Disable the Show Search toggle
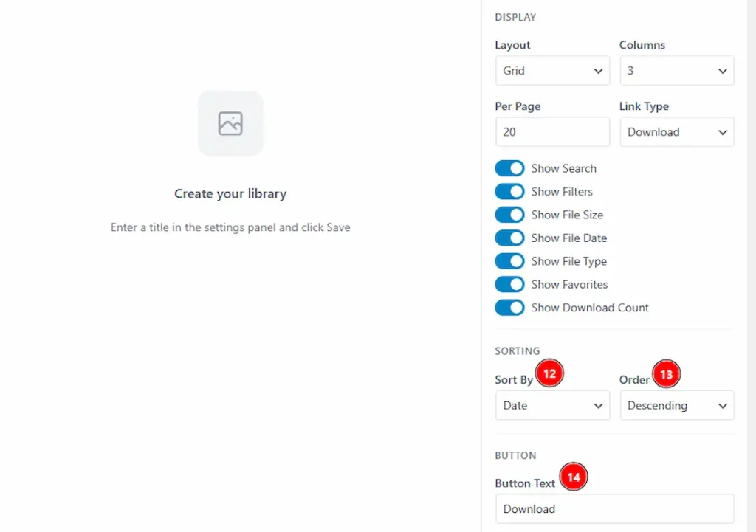 point(509,168)
